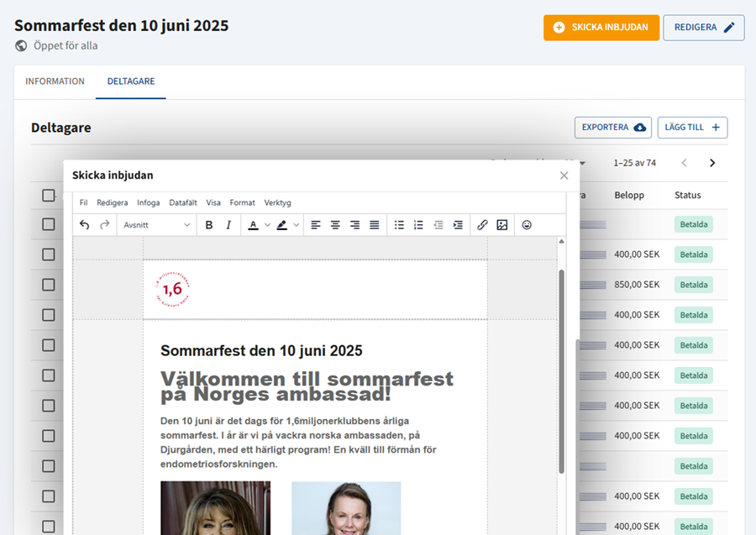756x535 pixels.
Task: Click the plus icon on Lägg till
Action: pyautogui.click(x=716, y=128)
